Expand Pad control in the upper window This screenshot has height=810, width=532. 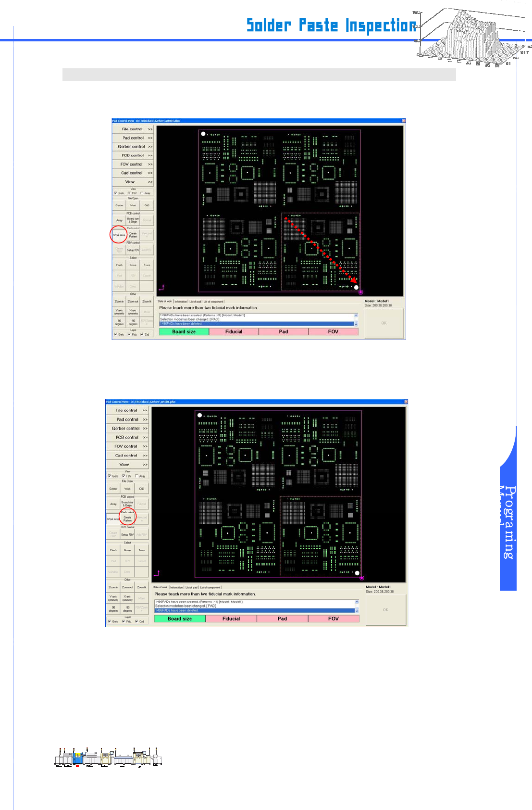[133, 138]
